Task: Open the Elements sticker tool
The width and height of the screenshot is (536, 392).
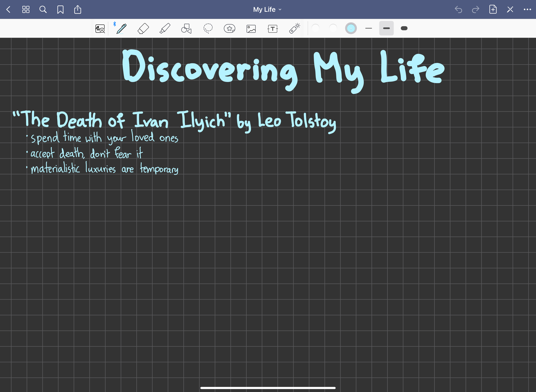Action: [x=229, y=29]
